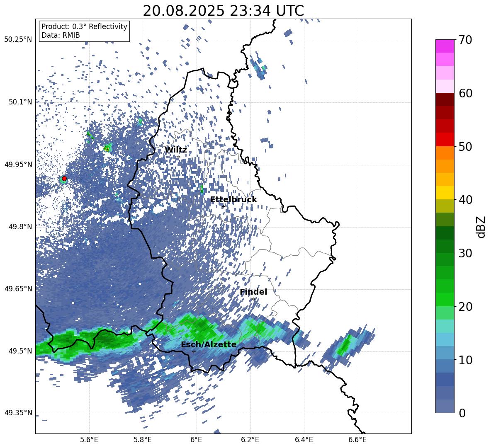Click the magenta top colorbar segment
491x448 pixels.
click(x=445, y=46)
